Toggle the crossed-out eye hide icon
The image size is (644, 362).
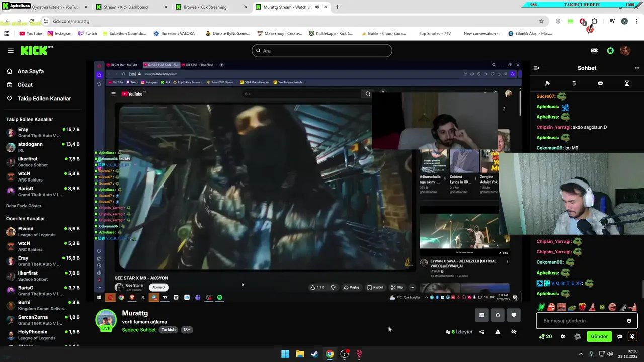514,332
